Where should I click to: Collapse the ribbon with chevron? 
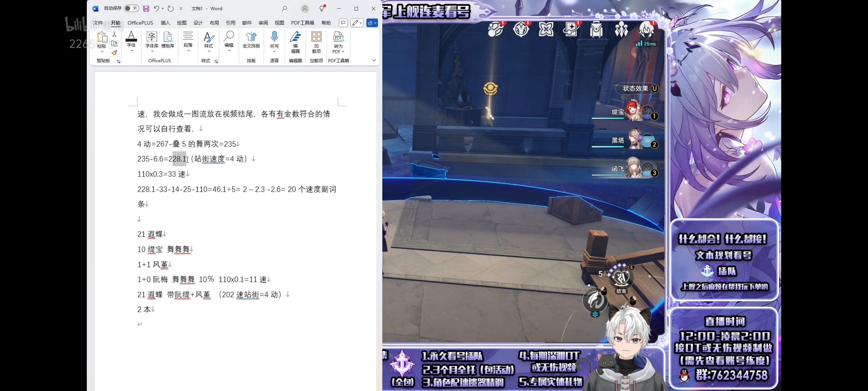pyautogui.click(x=374, y=61)
